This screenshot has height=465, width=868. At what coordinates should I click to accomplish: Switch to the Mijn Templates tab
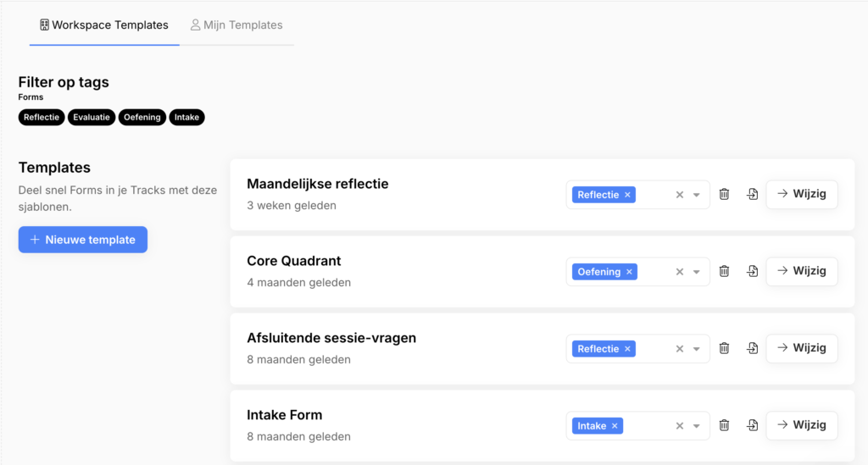[x=236, y=25]
